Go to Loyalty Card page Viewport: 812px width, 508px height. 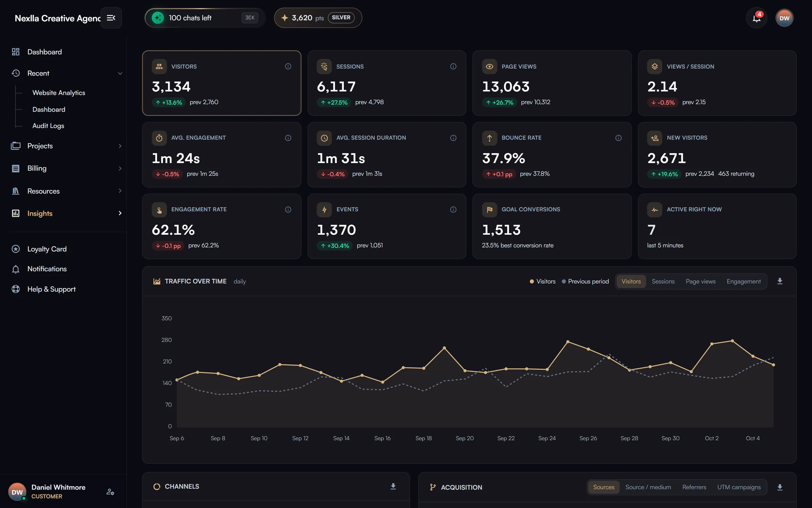(x=47, y=249)
